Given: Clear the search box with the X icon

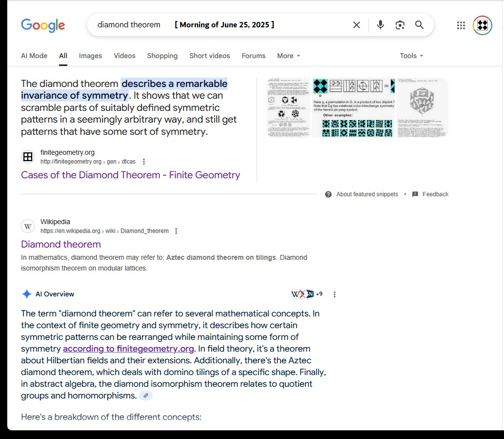Looking at the screenshot, I should [x=357, y=25].
